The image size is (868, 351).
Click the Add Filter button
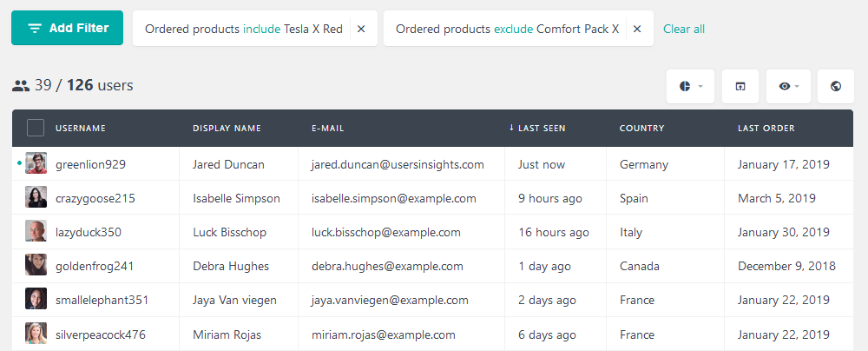[67, 28]
